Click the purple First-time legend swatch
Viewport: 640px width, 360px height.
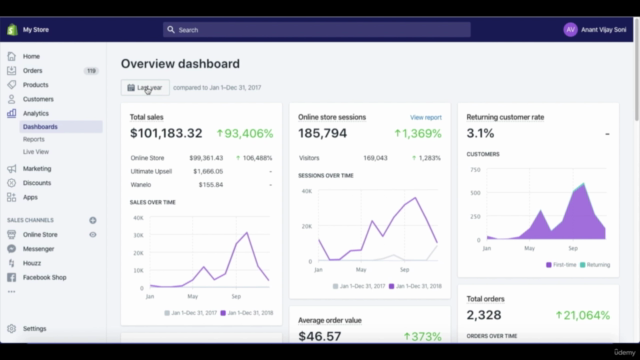coord(549,265)
